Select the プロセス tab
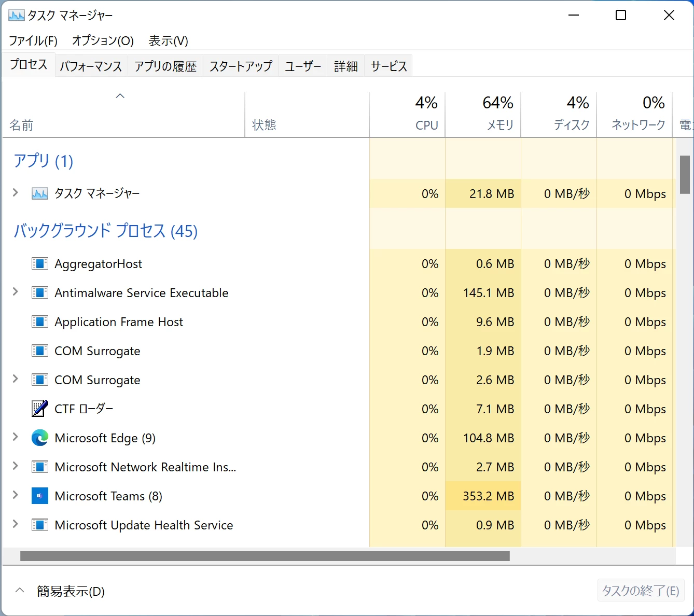Screen dimensions: 694x616 coord(29,64)
